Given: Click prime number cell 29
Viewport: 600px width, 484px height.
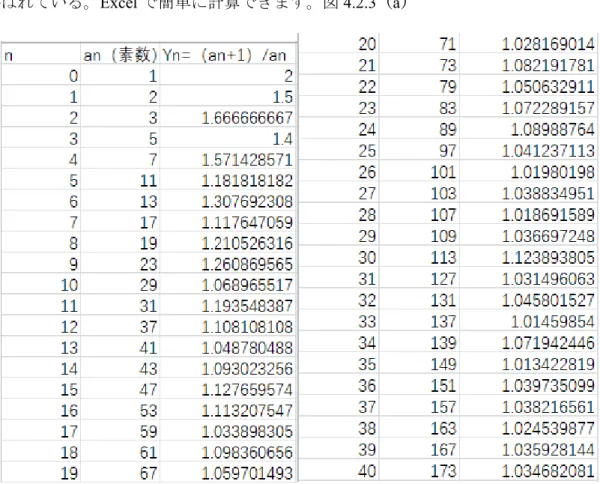Looking at the screenshot, I should click(x=120, y=285).
